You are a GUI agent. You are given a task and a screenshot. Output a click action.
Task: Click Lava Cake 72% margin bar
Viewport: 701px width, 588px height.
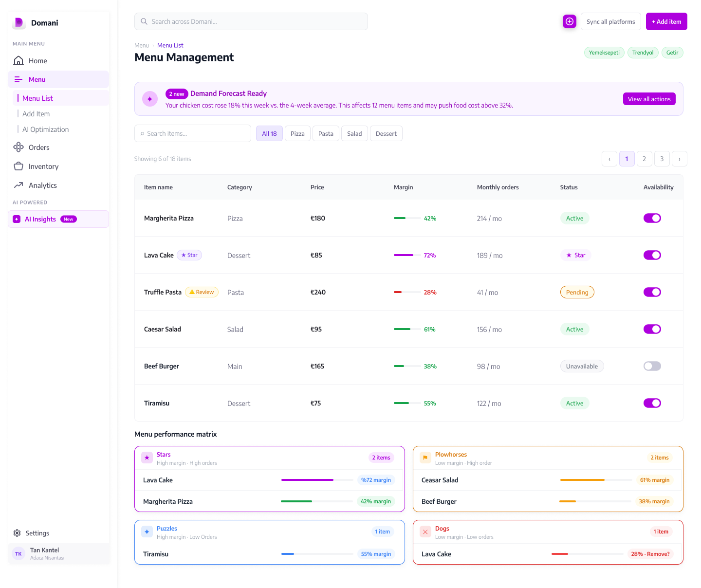click(x=407, y=255)
